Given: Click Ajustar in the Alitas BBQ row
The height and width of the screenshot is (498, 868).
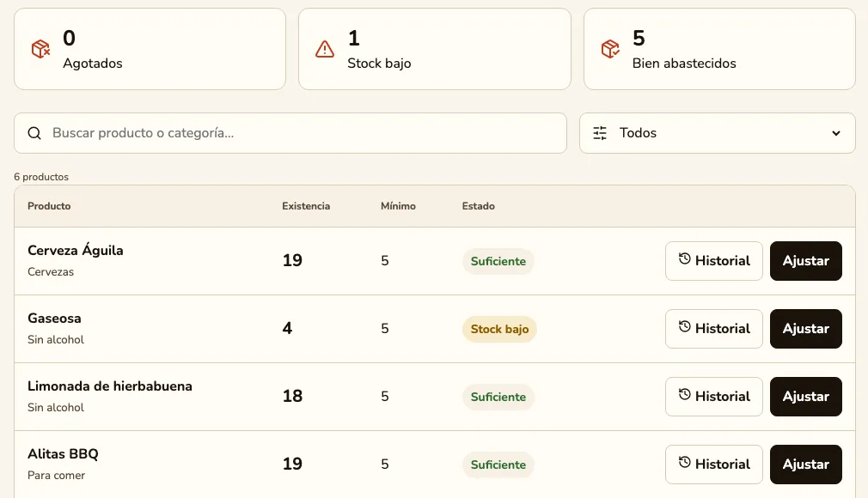Looking at the screenshot, I should [806, 465].
